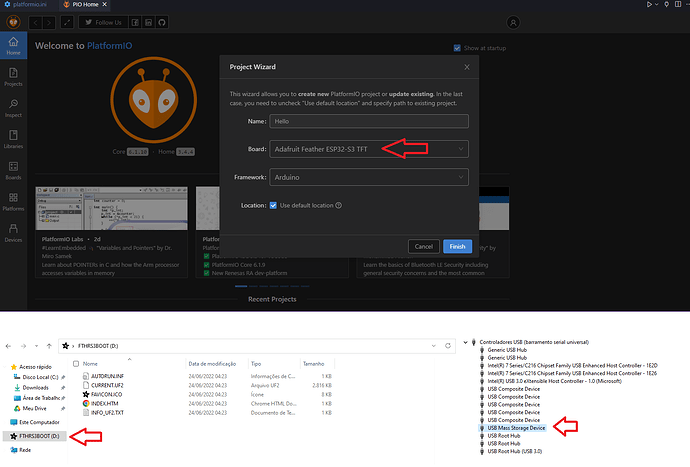
Task: Open the Inspect sidebar icon
Action: [13, 108]
